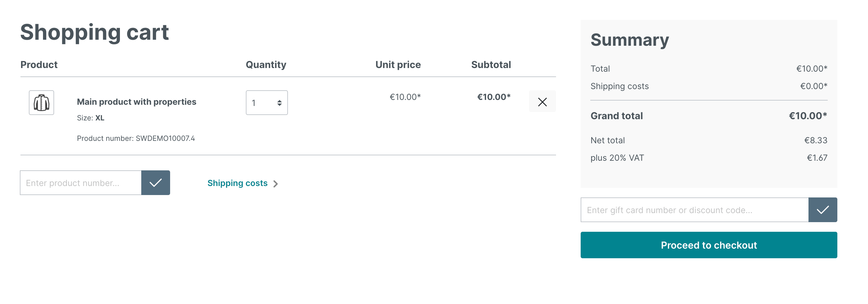Click the chevron next to Shipping costs
This screenshot has width=868, height=304.
coord(276,184)
